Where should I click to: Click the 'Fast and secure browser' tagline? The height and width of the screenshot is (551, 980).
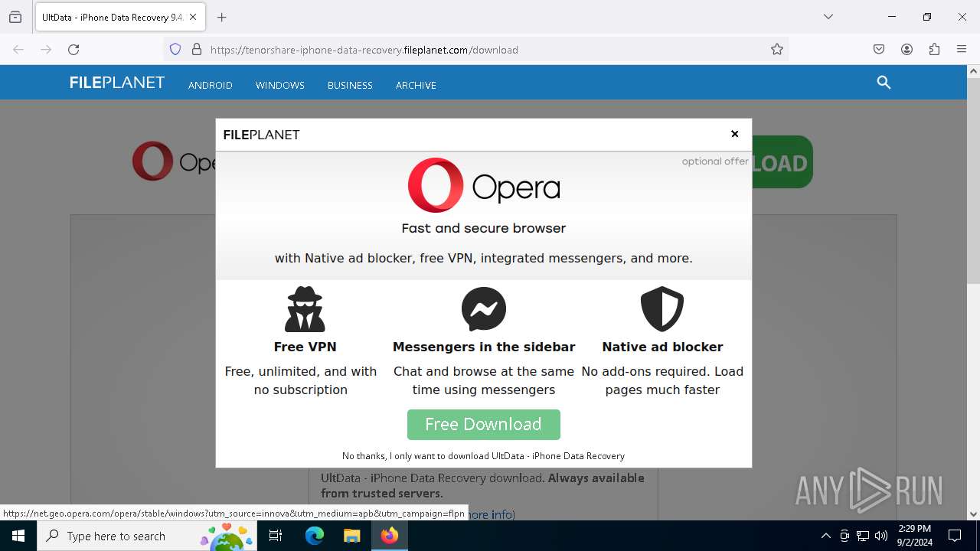point(484,228)
